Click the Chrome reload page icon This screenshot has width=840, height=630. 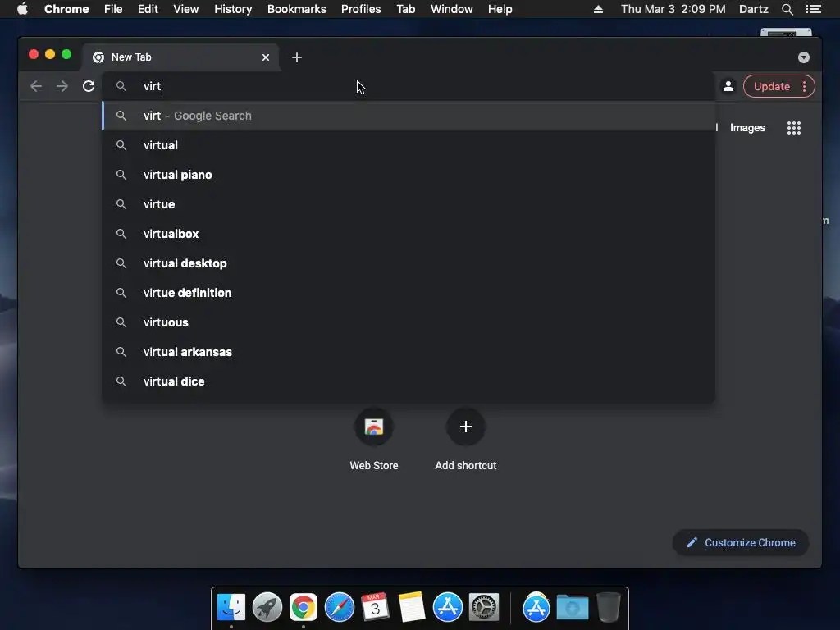tap(89, 86)
